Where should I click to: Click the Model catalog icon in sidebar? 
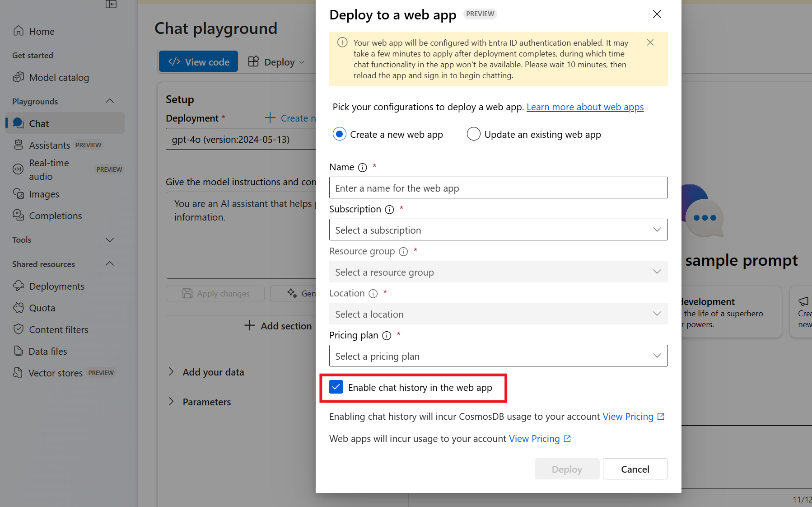click(x=19, y=77)
